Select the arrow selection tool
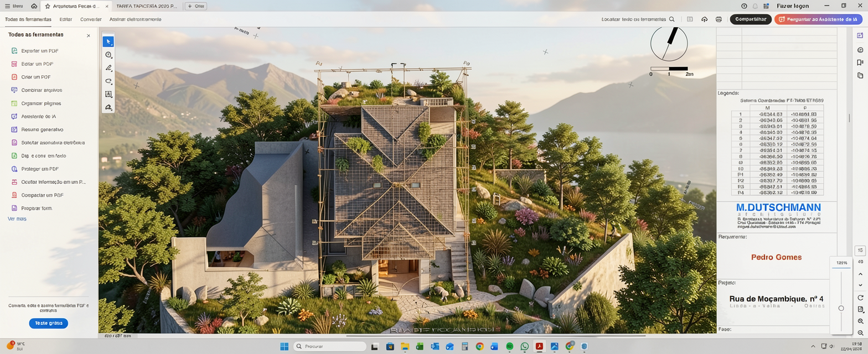868x354 pixels. pyautogui.click(x=108, y=42)
